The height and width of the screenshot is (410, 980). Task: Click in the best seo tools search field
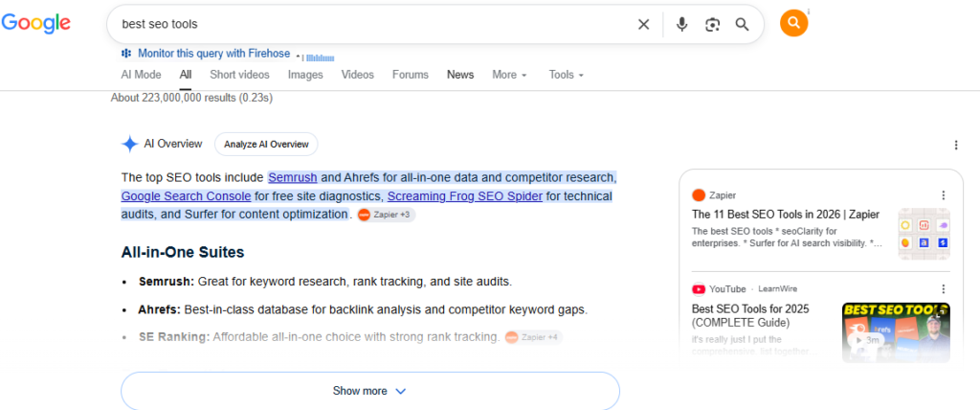point(375,24)
